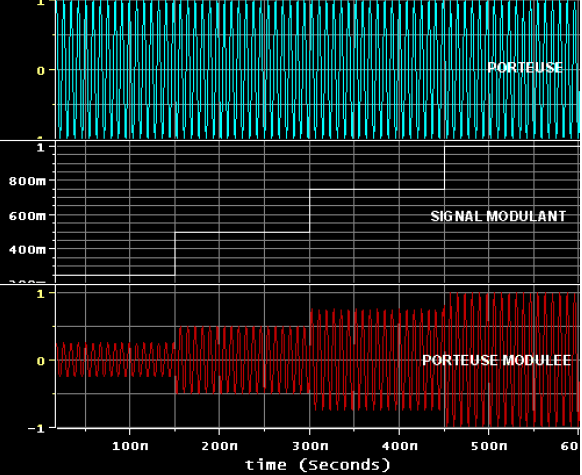Click the red modulated waveform's lowest-amplitude segment
The image size is (582, 475).
click(x=115, y=360)
